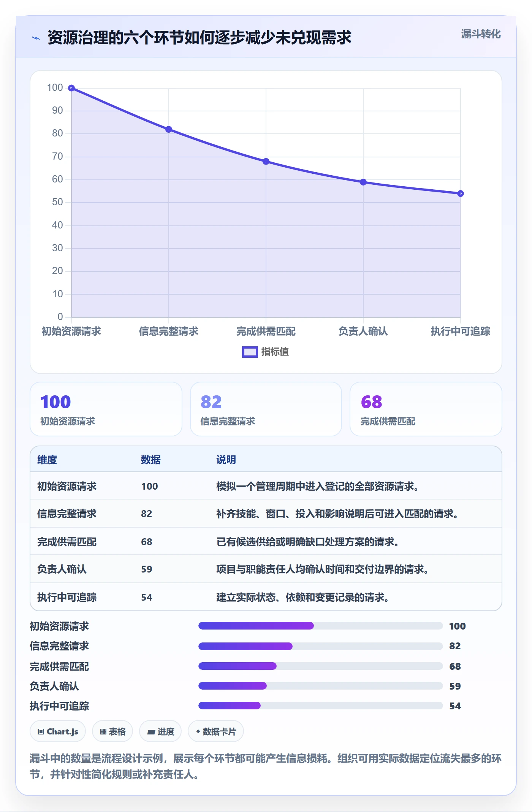Click the chart point for 负责人确认
Screen dimensions: 532x812
point(363,182)
